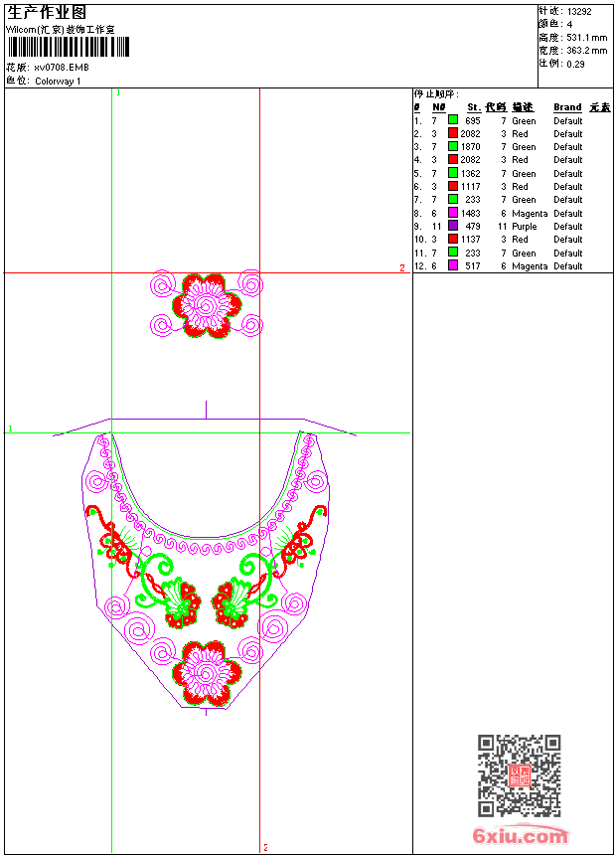This screenshot has height=855, width=616.
Task: Click 'Magenta' description in row 8
Action: point(530,214)
